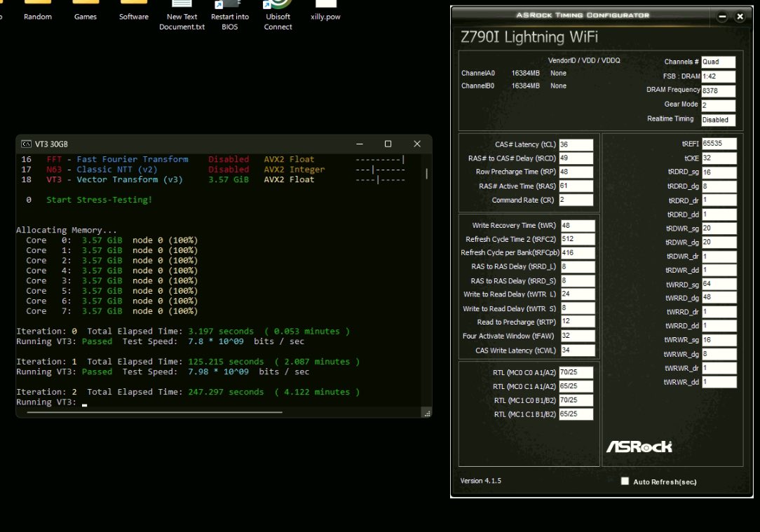Click the Refresh Cycle per Bank (tRFCpb) field
Image resolution: width=760 pixels, height=532 pixels.
click(578, 253)
